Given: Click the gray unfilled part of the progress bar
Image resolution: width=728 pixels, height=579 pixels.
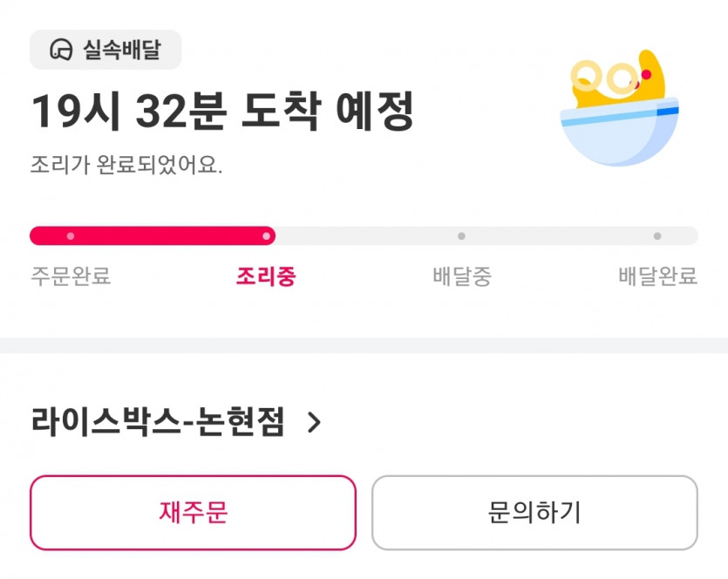Looking at the screenshot, I should (x=558, y=235).
